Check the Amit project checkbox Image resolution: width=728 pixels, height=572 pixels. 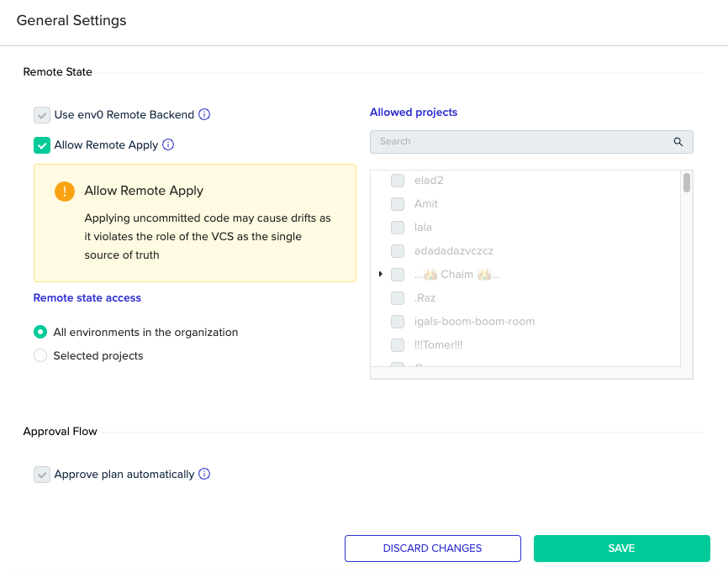tap(397, 203)
